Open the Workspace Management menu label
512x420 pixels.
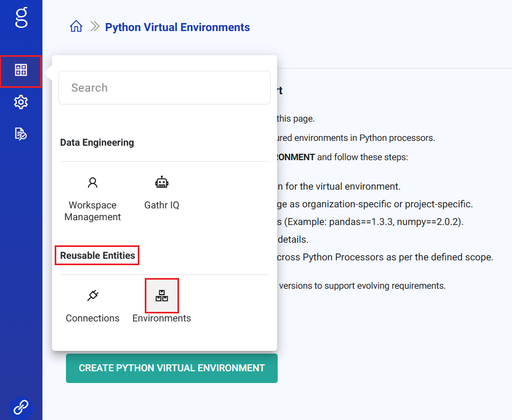pos(93,211)
